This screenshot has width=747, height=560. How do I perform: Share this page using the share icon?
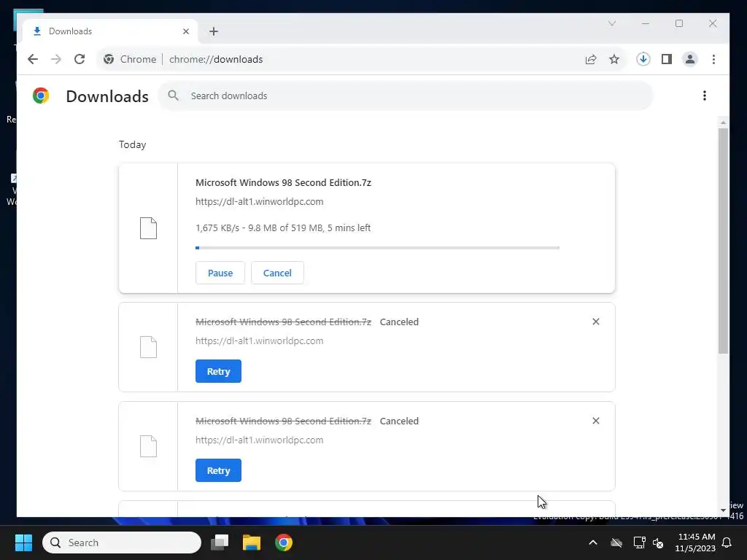pos(591,59)
